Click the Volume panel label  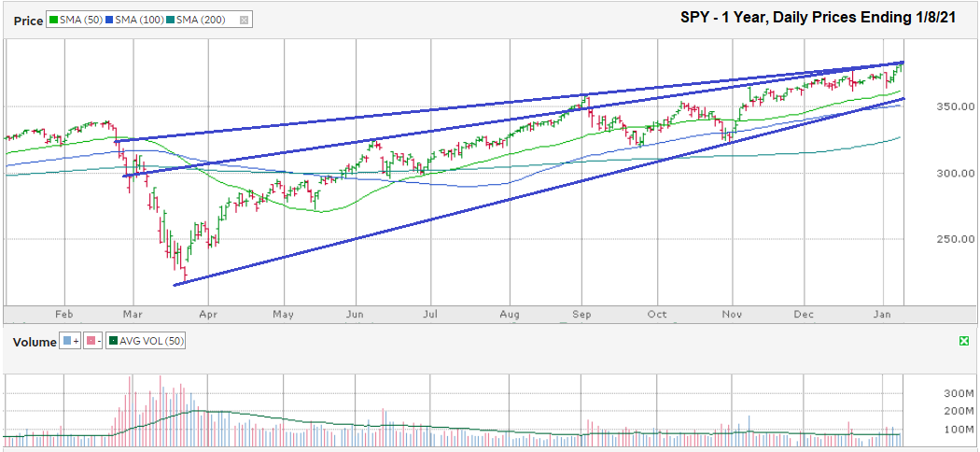(35, 342)
